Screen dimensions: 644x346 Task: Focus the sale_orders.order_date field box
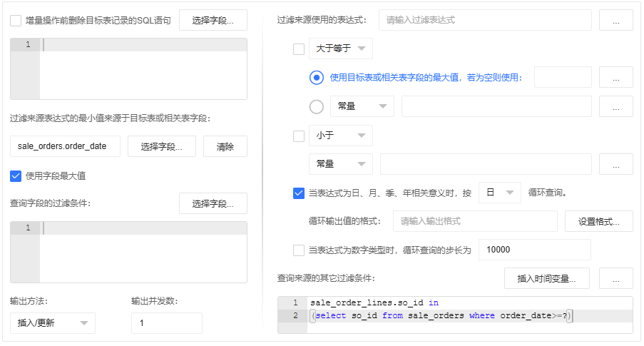66,146
